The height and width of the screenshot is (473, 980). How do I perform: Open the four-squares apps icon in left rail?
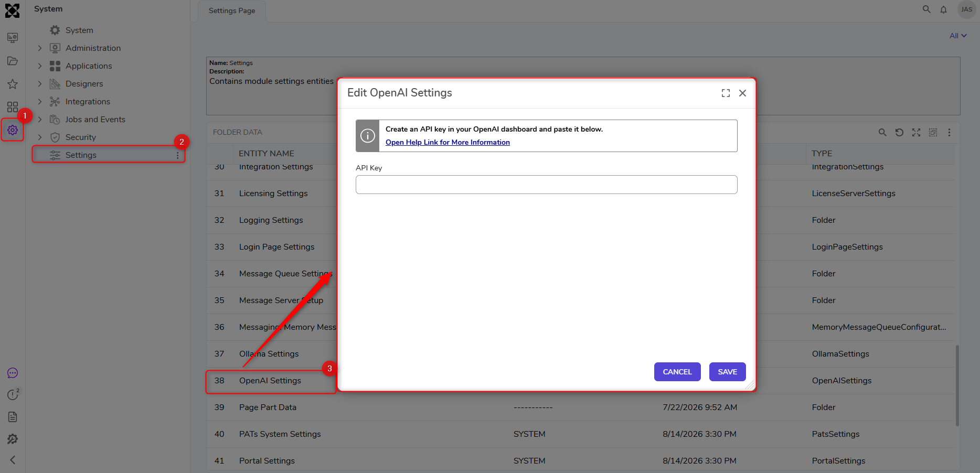point(13,107)
